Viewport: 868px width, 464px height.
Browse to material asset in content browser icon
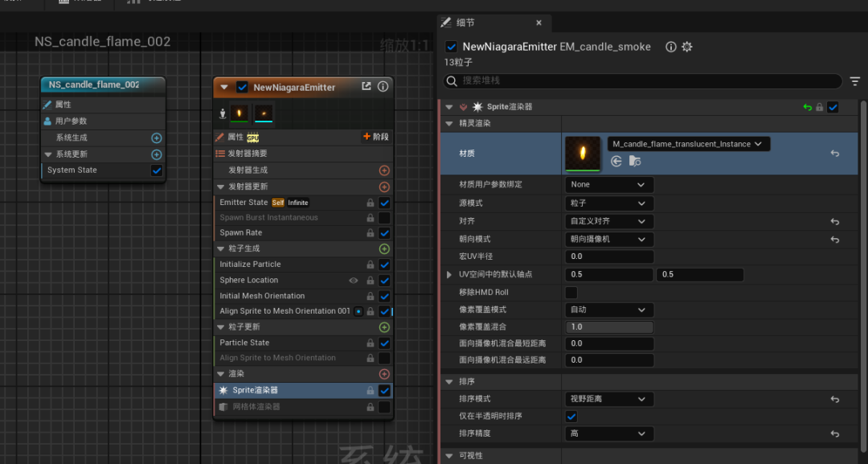click(x=635, y=161)
